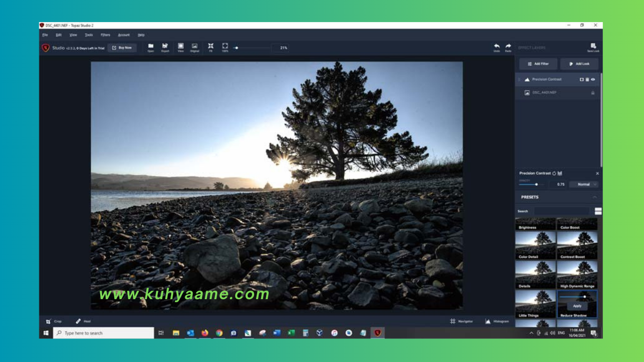Select the Color Boost preset thumbnail
The image size is (644, 362).
coord(577,224)
